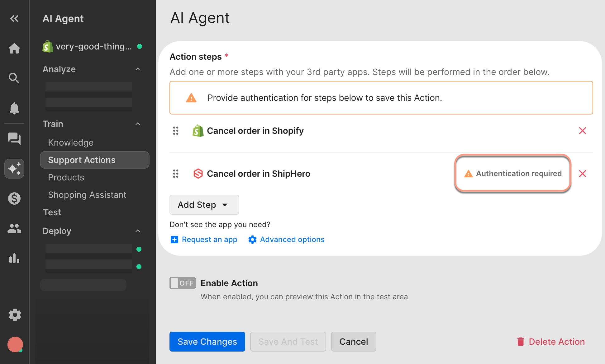The height and width of the screenshot is (364, 605).
Task: Collapse the Train section chevron
Action: click(x=138, y=124)
